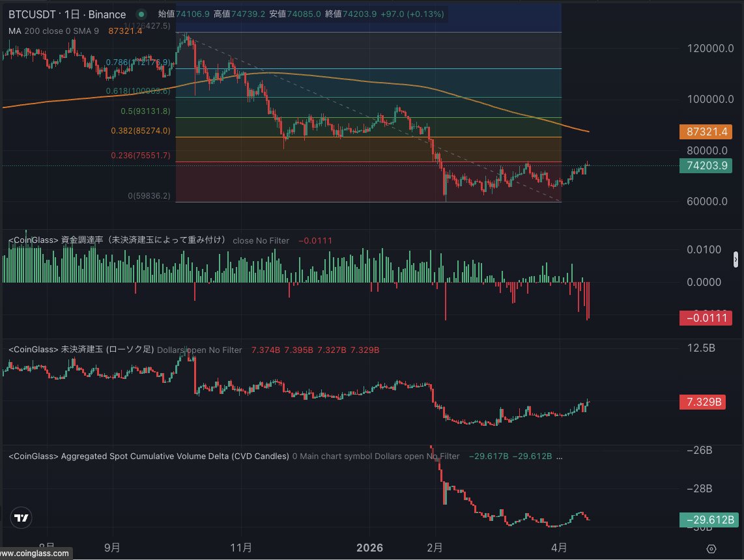Screen dimensions: 744x560
Task: Click the −28B CVD axis tick
Action: (x=700, y=489)
